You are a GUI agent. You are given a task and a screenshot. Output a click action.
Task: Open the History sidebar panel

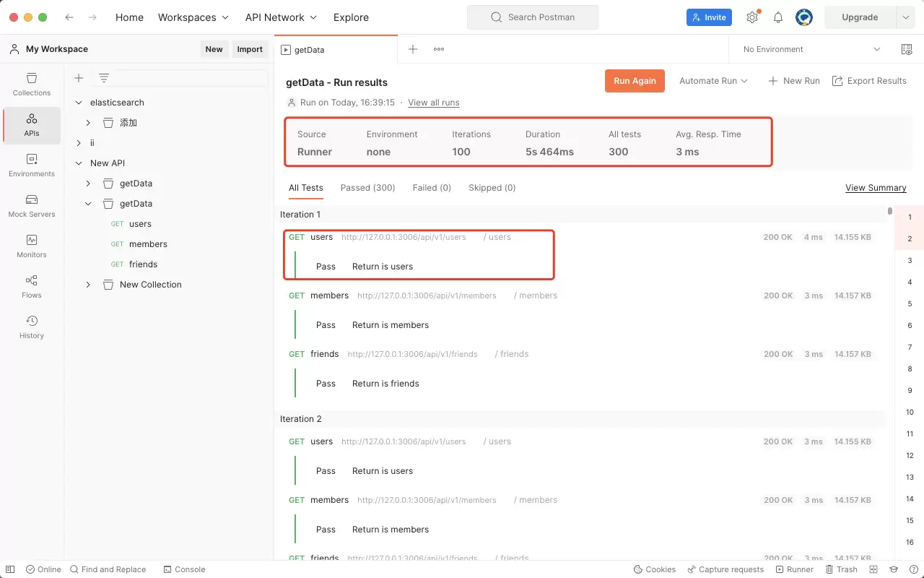[x=32, y=327]
